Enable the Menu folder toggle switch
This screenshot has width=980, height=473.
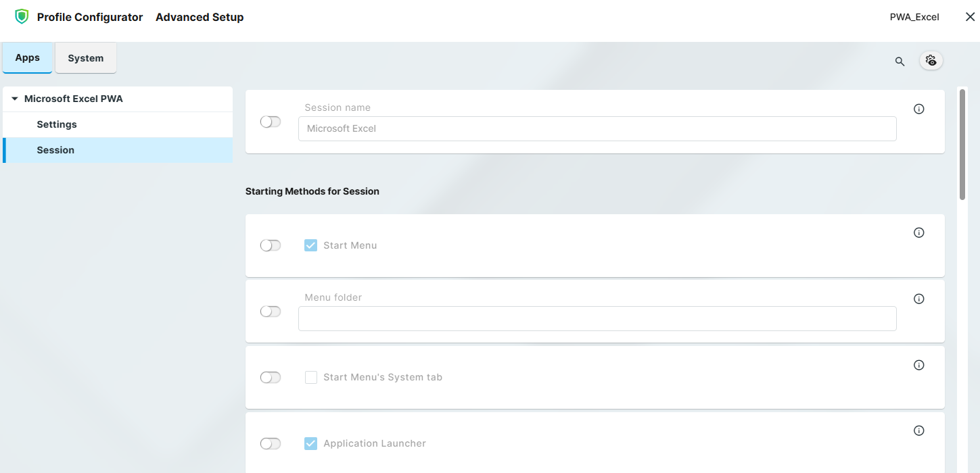[x=271, y=312]
